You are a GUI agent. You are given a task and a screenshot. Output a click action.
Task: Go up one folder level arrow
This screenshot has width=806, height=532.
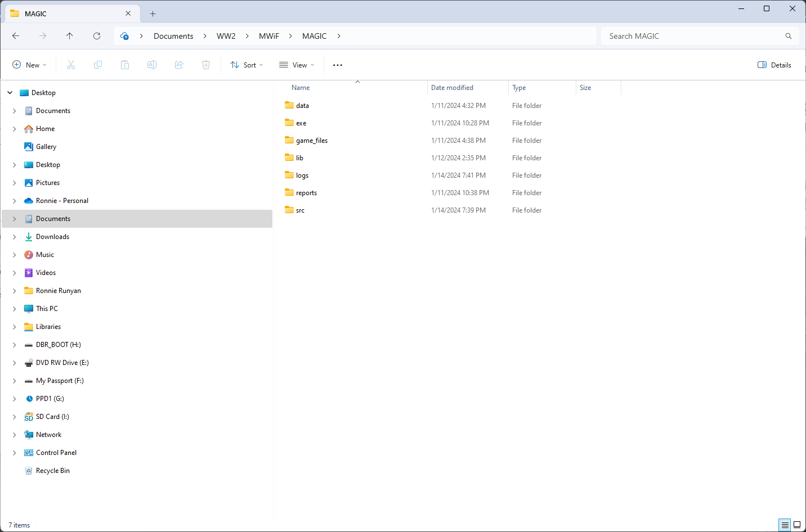tap(70, 36)
